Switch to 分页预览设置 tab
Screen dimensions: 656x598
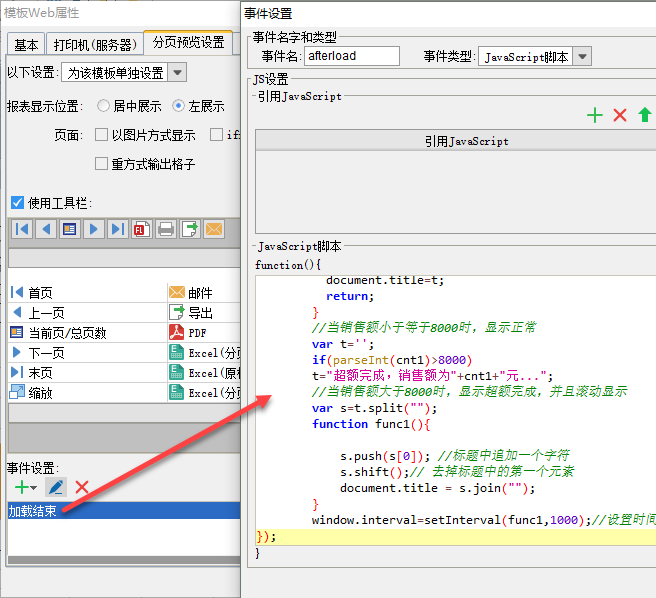tap(188, 42)
